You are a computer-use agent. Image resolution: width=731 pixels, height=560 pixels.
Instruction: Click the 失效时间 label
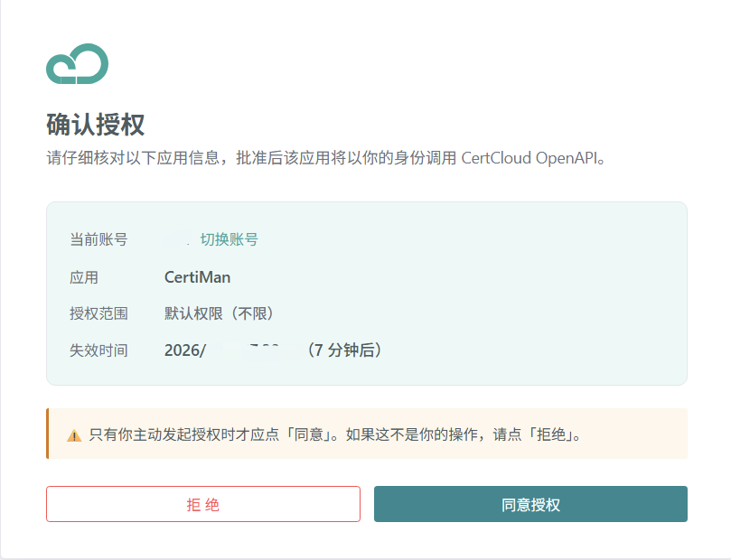click(98, 350)
